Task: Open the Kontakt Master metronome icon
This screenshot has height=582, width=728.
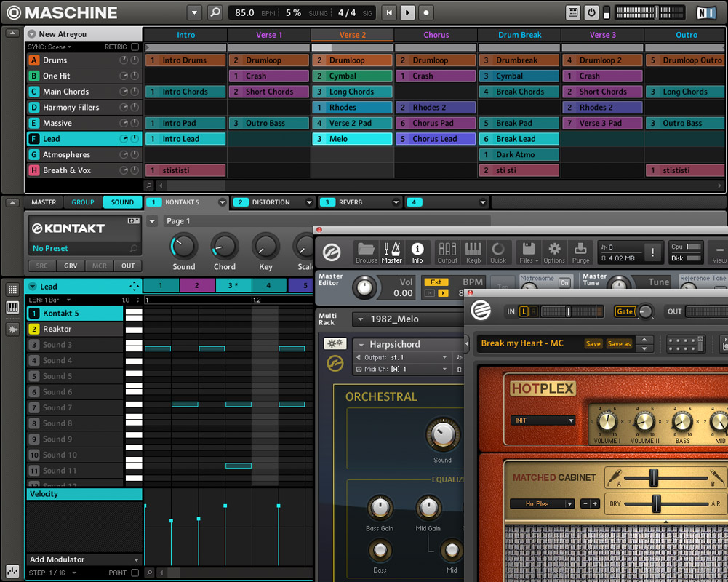Action: tap(391, 252)
